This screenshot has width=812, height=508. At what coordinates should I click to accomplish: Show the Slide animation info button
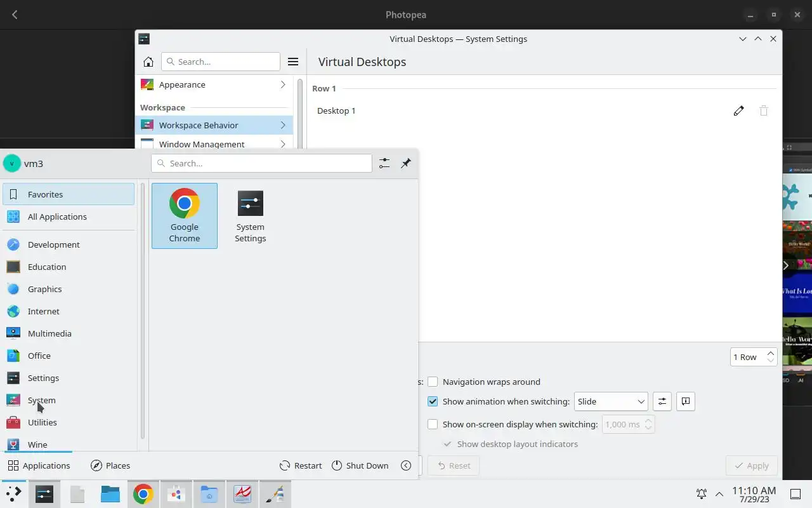point(685,401)
